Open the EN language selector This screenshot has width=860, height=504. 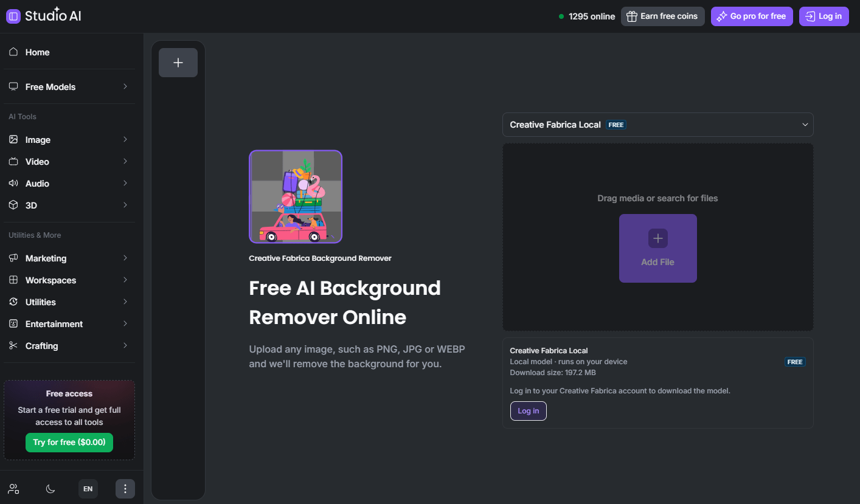(x=88, y=489)
